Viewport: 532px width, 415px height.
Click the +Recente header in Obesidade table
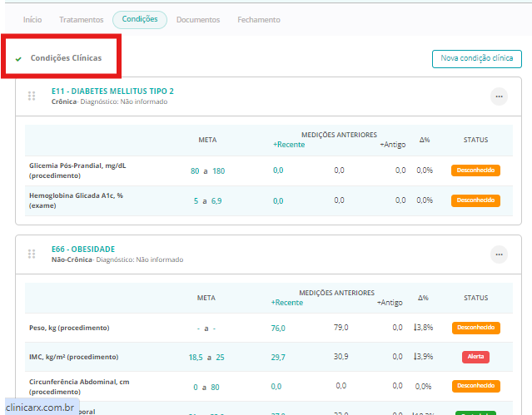pos(288,302)
